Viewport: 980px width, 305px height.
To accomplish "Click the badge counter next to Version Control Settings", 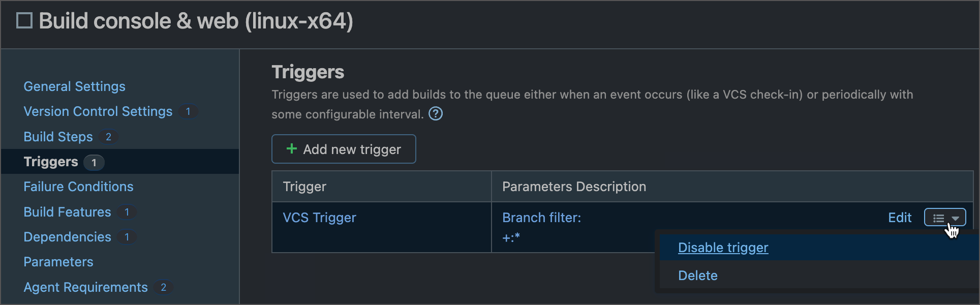I will [x=188, y=111].
